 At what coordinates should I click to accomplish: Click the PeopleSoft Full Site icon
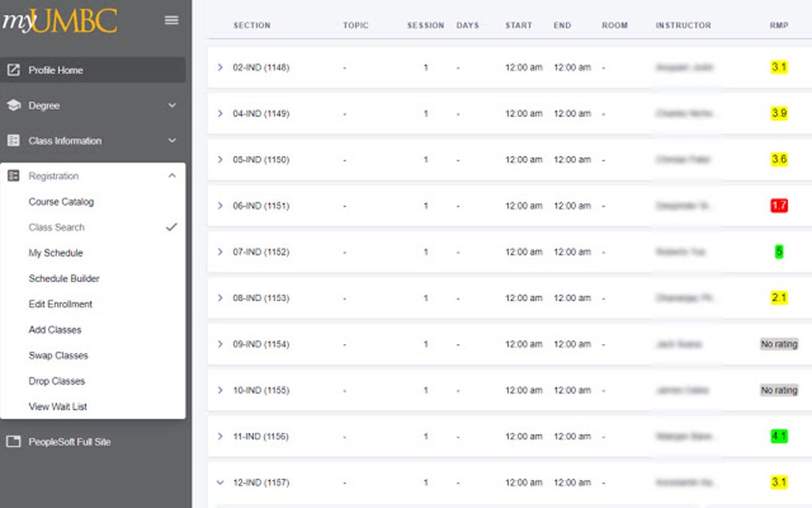click(x=13, y=442)
